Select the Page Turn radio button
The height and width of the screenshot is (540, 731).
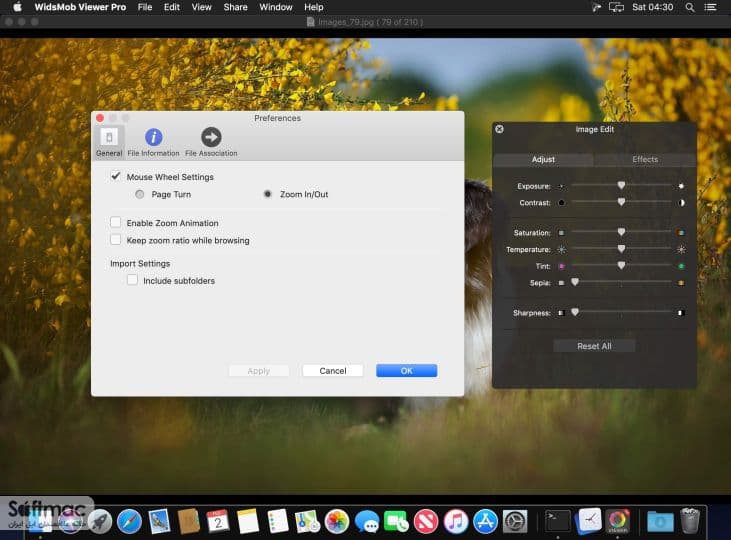coord(139,194)
